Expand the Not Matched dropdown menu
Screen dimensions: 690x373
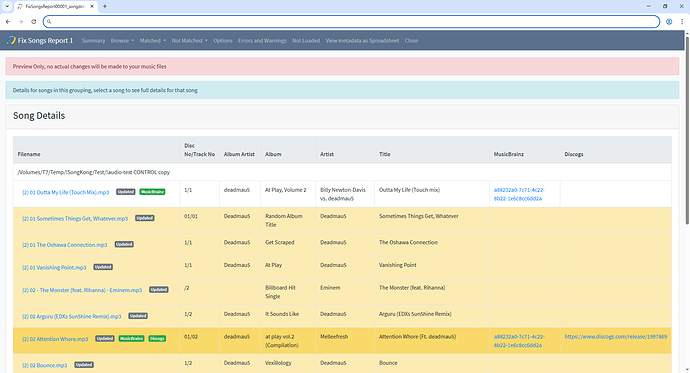pyautogui.click(x=189, y=40)
